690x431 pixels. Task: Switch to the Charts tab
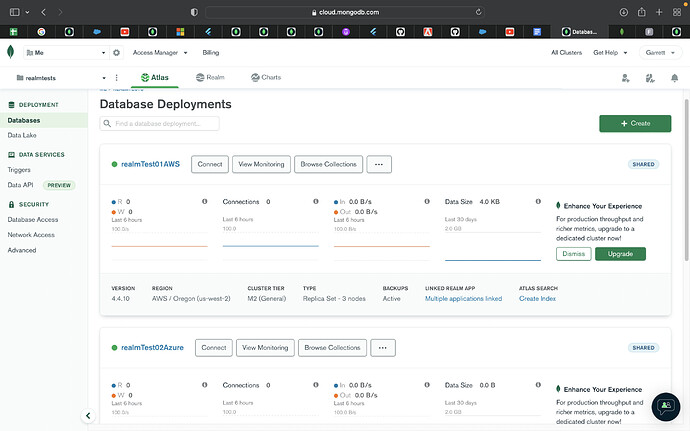(266, 77)
